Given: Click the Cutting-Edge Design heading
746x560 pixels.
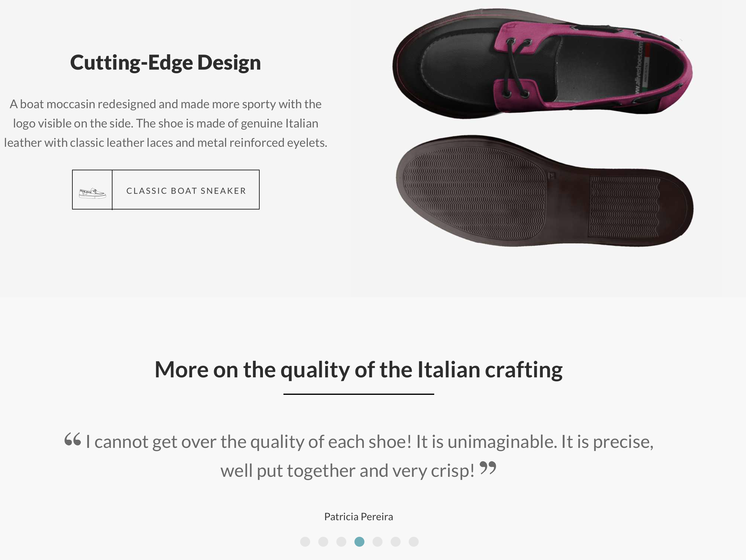Looking at the screenshot, I should (x=165, y=62).
